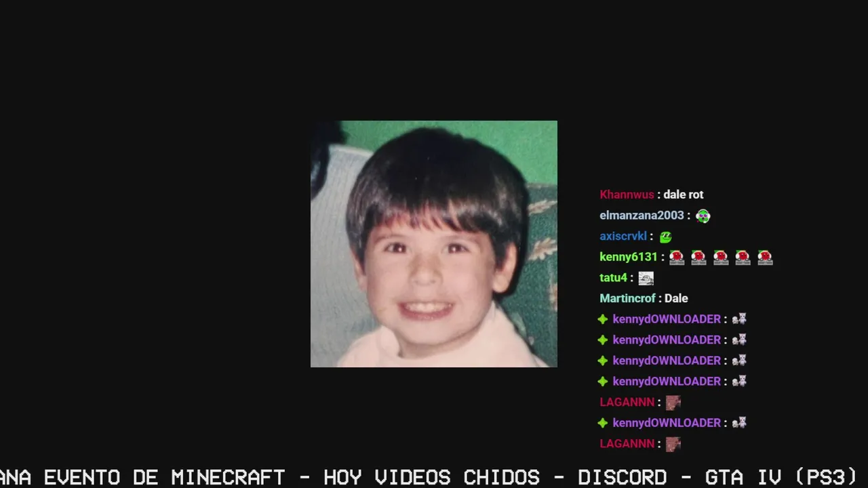868x488 pixels.
Task: Click the green emote posted by axiscrvkl
Action: [665, 237]
